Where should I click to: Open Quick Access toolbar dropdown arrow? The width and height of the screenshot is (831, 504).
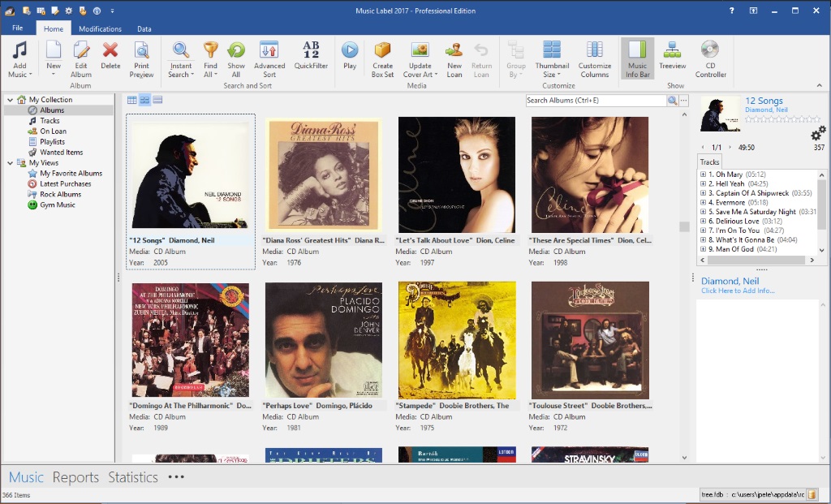[112, 11]
